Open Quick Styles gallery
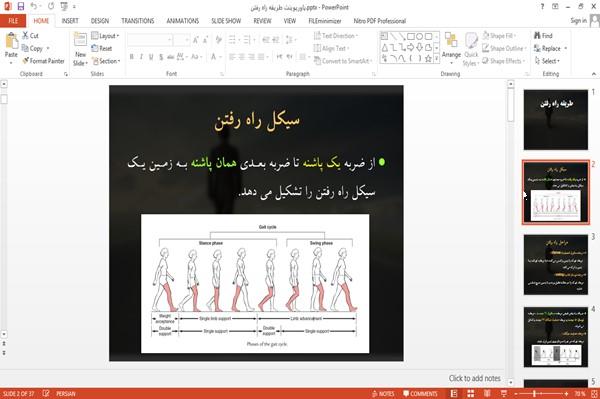Screen dimensions: 600x399 tap(471, 50)
